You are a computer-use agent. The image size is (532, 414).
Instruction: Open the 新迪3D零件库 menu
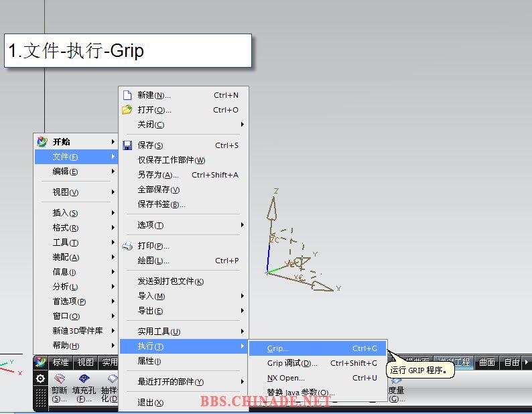tap(76, 331)
